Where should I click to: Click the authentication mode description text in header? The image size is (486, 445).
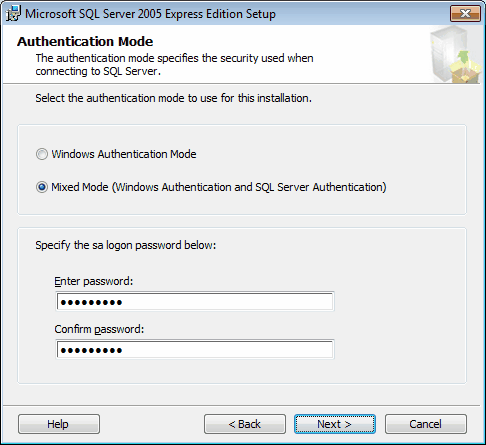174,64
